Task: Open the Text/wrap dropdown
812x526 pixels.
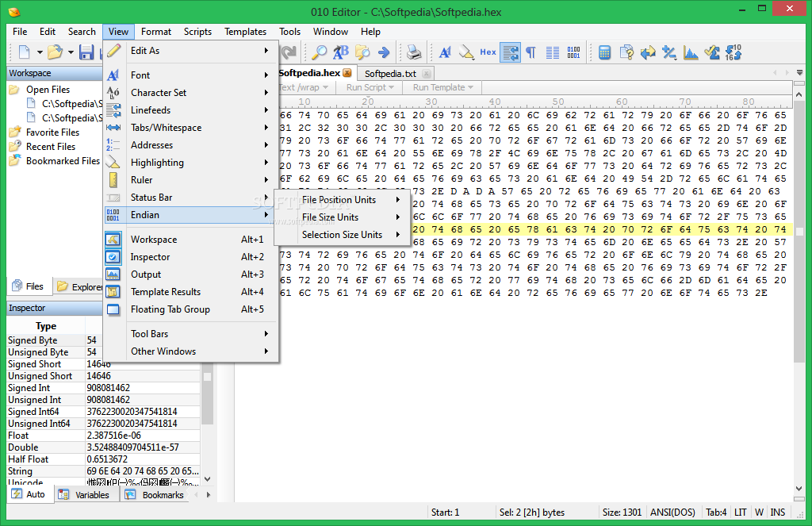Action: point(305,87)
